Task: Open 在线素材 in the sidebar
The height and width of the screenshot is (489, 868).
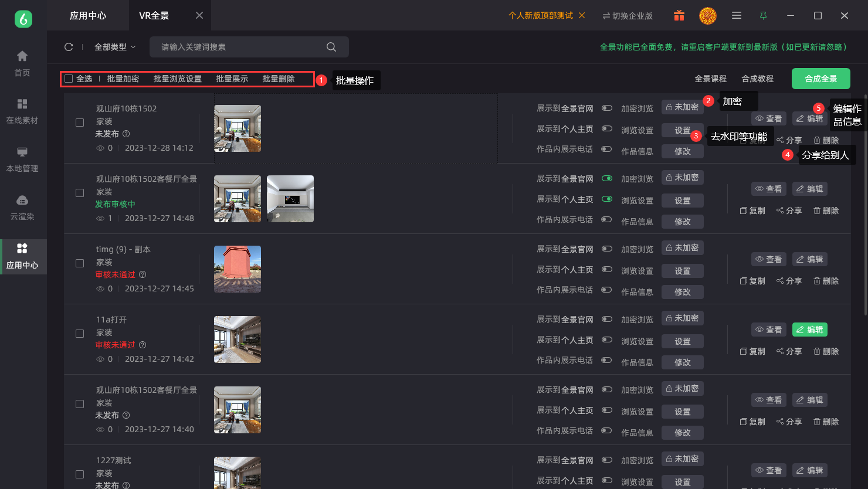Action: 22,111
